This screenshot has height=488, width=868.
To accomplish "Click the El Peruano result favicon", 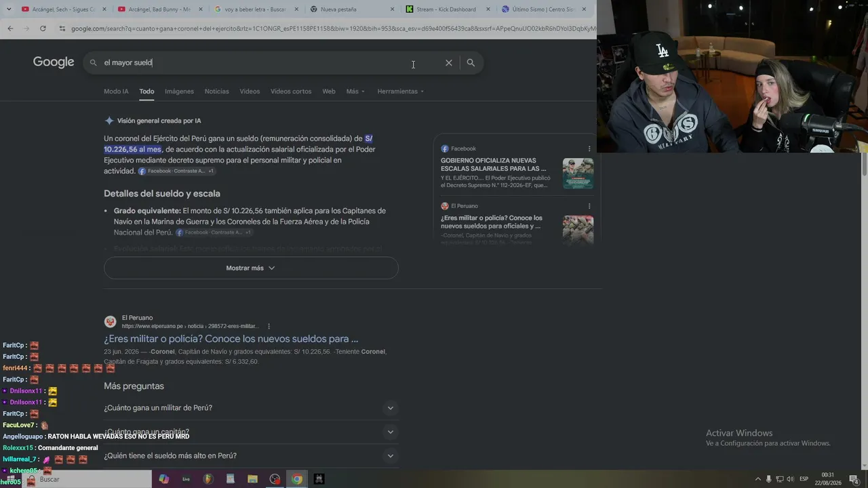I will (110, 322).
